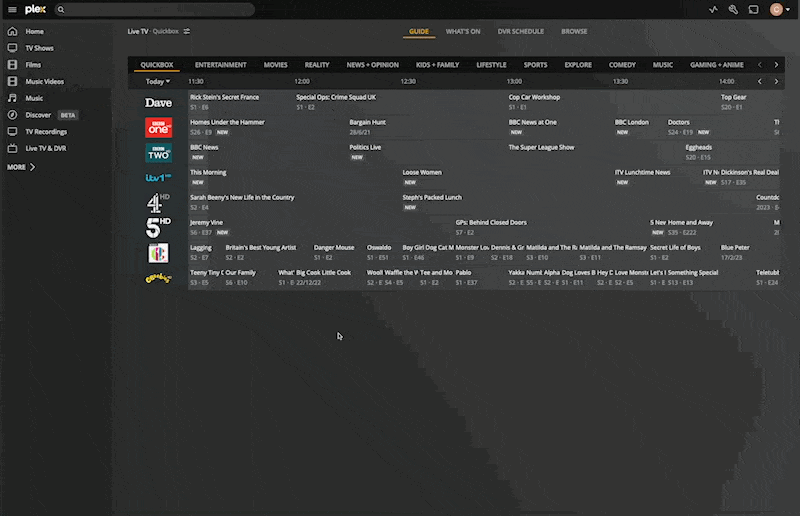This screenshot has height=516, width=800.
Task: Switch to the DVR SCHEDULE tab
Action: pyautogui.click(x=520, y=32)
